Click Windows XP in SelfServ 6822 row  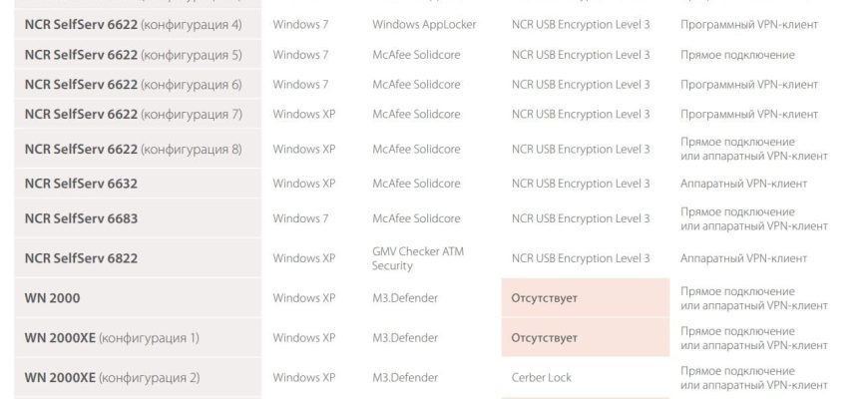[x=303, y=258]
